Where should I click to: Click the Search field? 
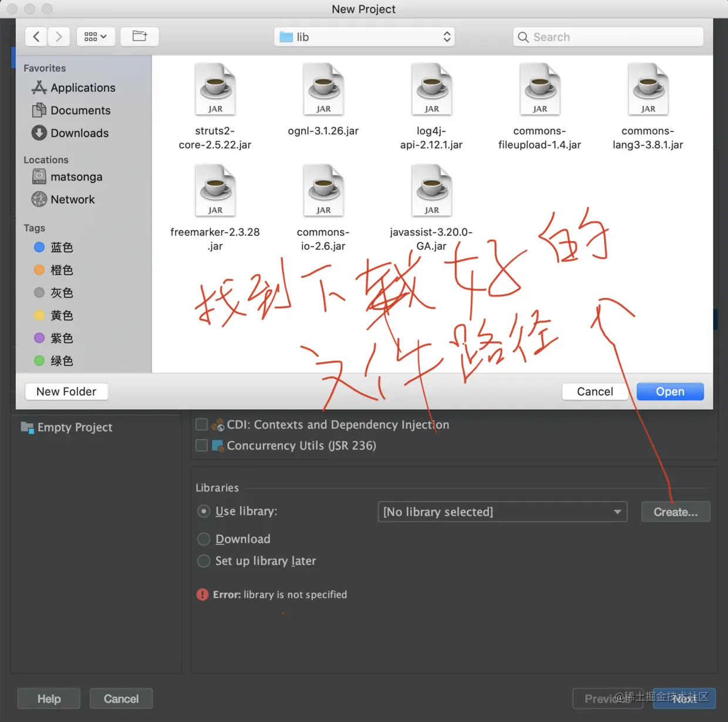tap(608, 37)
